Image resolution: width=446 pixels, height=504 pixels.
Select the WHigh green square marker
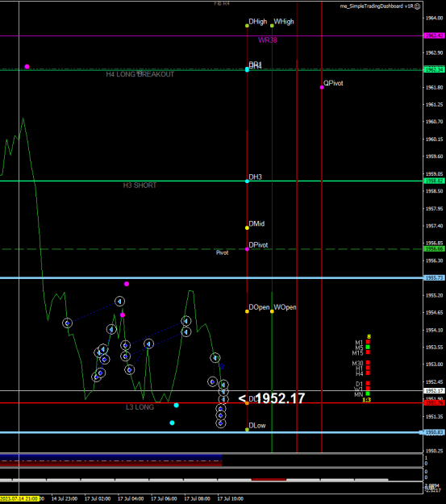(272, 26)
